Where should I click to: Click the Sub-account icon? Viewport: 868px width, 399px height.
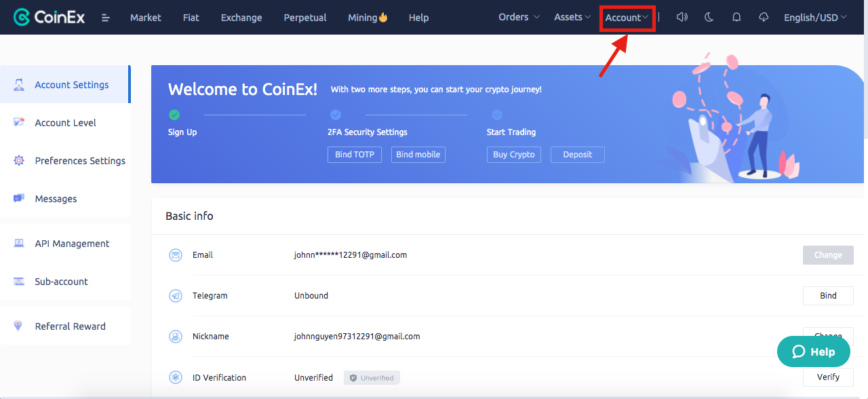(x=19, y=281)
